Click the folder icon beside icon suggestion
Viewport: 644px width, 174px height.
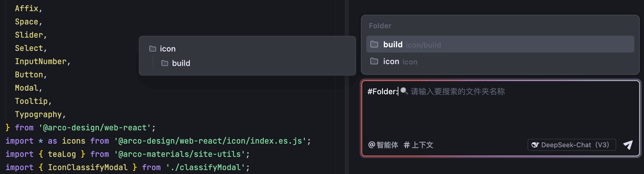click(x=374, y=61)
